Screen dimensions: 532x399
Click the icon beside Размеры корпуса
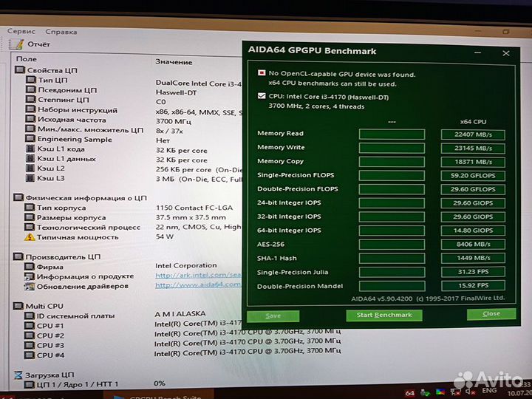[30, 217]
